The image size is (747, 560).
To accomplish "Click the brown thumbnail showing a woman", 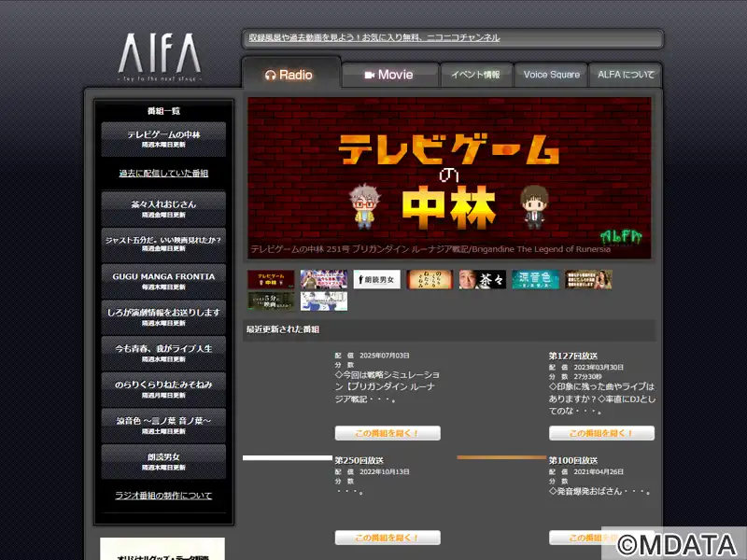I will click(588, 279).
